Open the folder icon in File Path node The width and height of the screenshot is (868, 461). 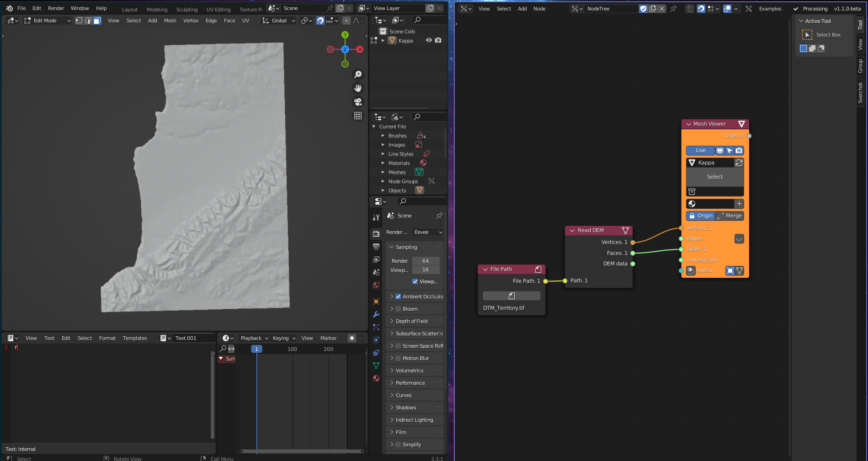tap(511, 296)
